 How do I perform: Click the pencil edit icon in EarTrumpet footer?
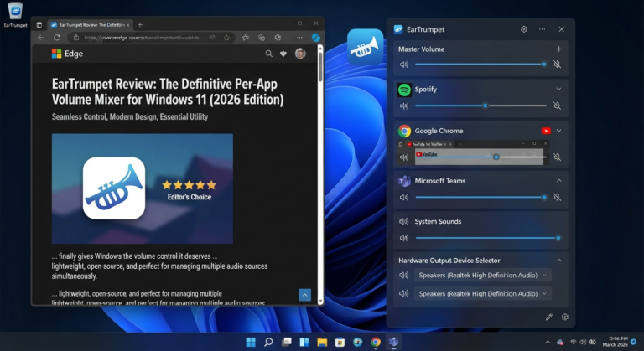pos(549,317)
